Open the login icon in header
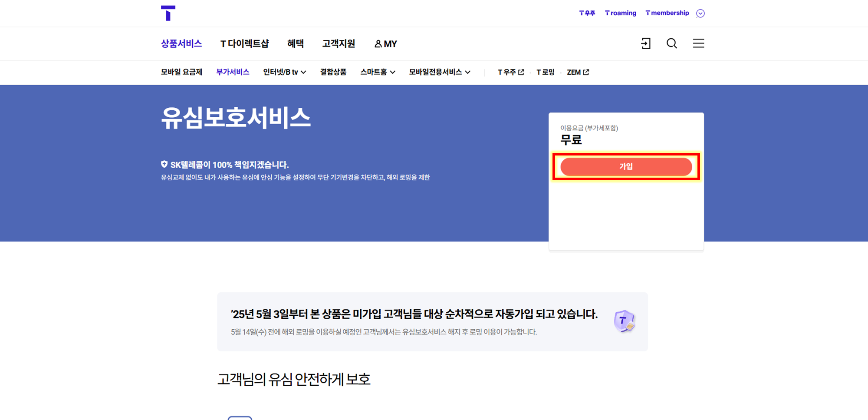Screen dimensions: 868x420 coord(646,43)
